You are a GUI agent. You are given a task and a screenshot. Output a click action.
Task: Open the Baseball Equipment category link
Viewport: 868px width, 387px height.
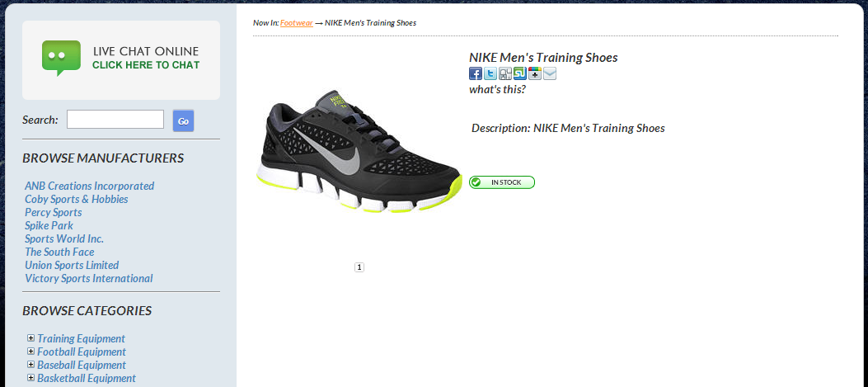[x=82, y=366]
